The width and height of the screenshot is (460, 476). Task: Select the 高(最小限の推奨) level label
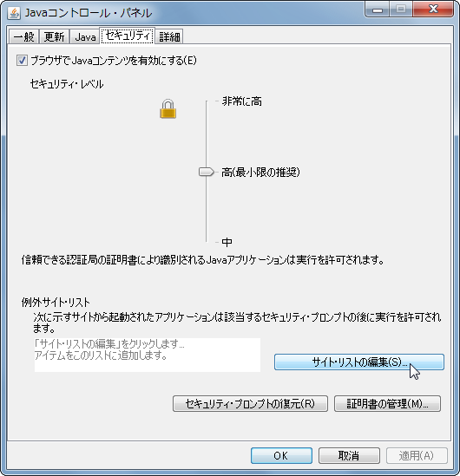[x=260, y=173]
